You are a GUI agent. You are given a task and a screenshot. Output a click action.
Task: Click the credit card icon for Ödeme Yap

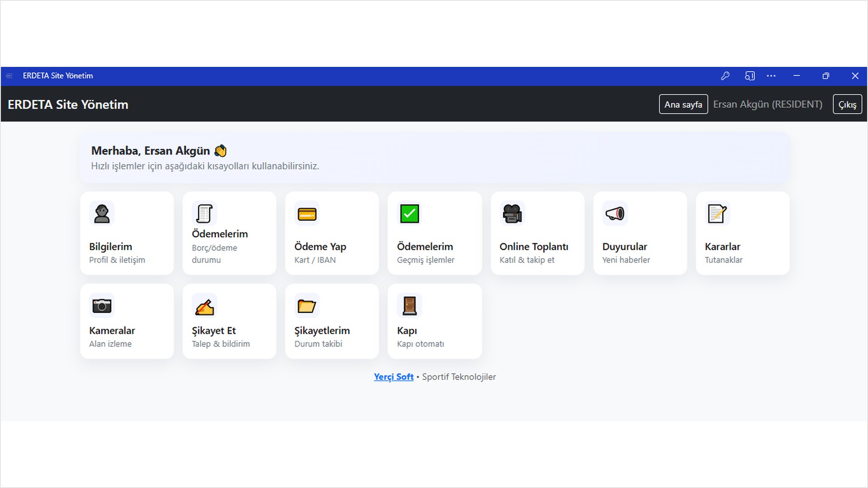click(307, 214)
